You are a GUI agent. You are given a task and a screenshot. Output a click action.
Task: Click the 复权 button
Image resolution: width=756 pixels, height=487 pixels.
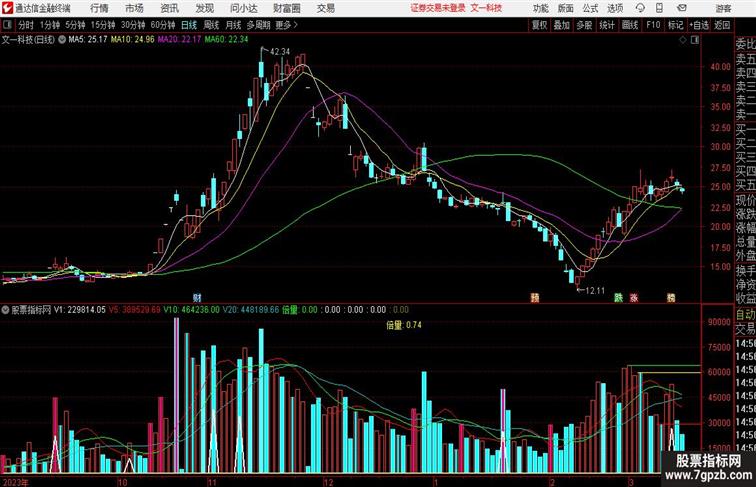click(x=540, y=25)
